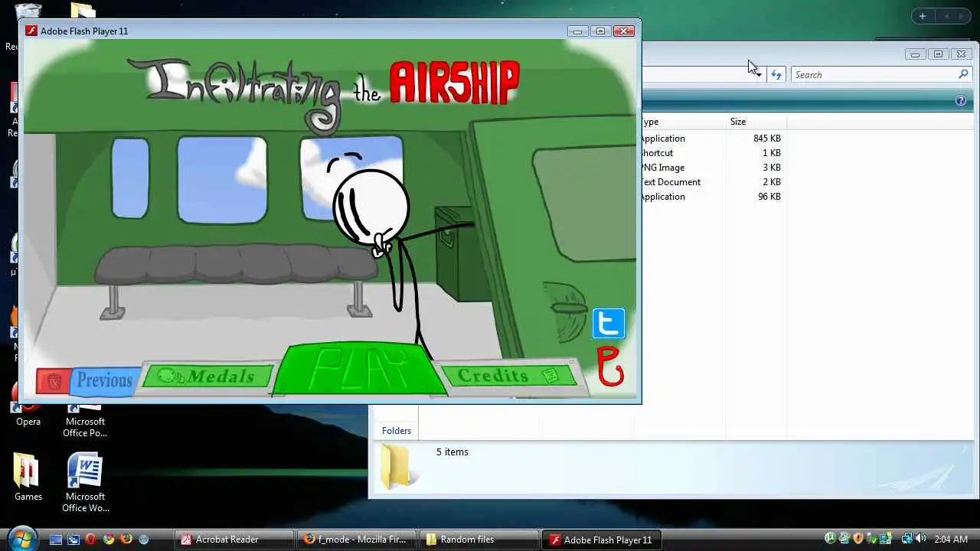Open the Explorer address bar history dropdown
980x551 pixels.
click(x=758, y=74)
